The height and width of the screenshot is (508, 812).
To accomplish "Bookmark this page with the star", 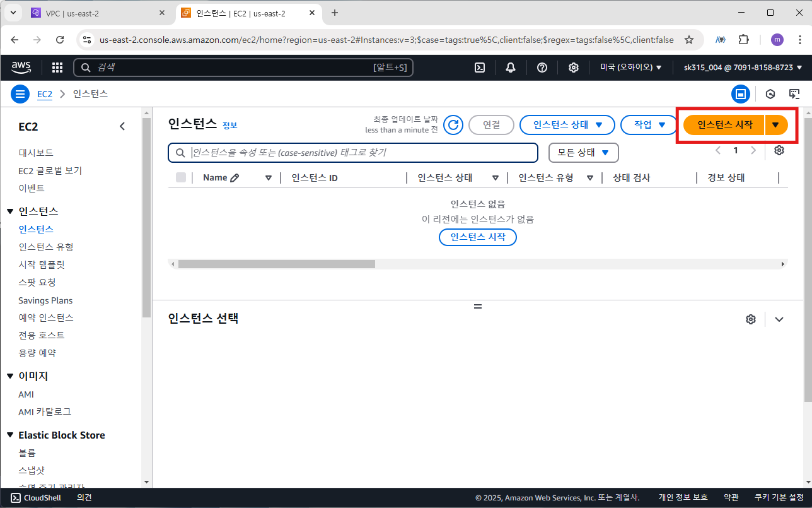I will click(689, 40).
